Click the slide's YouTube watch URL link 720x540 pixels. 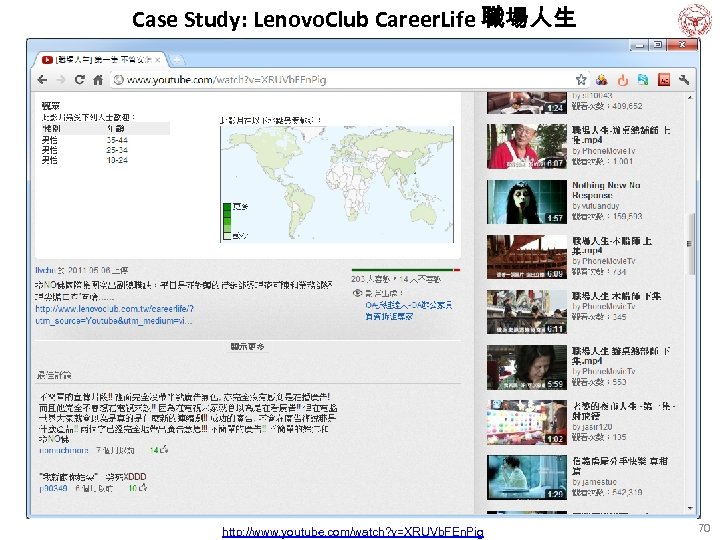click(x=353, y=532)
